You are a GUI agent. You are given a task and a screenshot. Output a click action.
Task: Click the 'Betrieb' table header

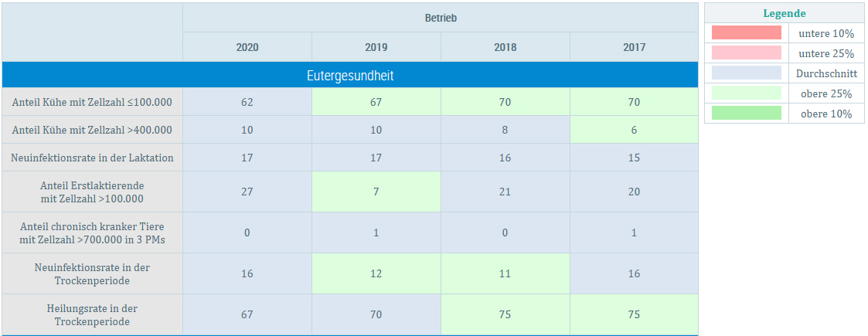tap(441, 18)
